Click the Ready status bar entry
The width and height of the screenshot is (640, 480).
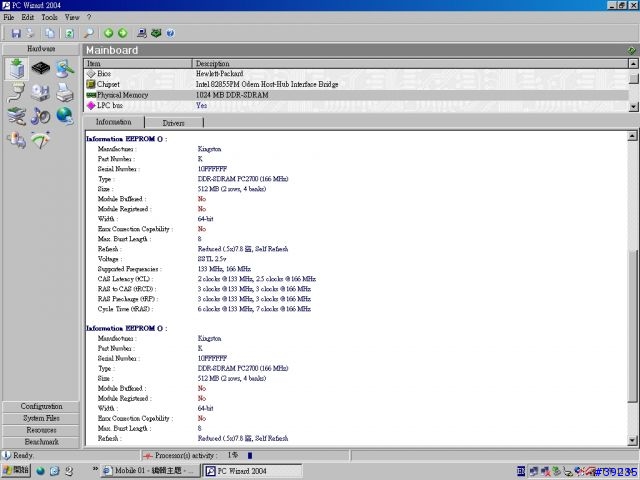tap(70, 455)
